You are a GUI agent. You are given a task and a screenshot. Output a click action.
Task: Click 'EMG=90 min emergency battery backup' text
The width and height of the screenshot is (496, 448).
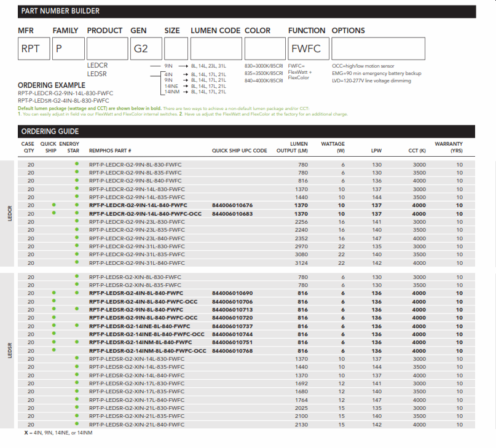(377, 73)
